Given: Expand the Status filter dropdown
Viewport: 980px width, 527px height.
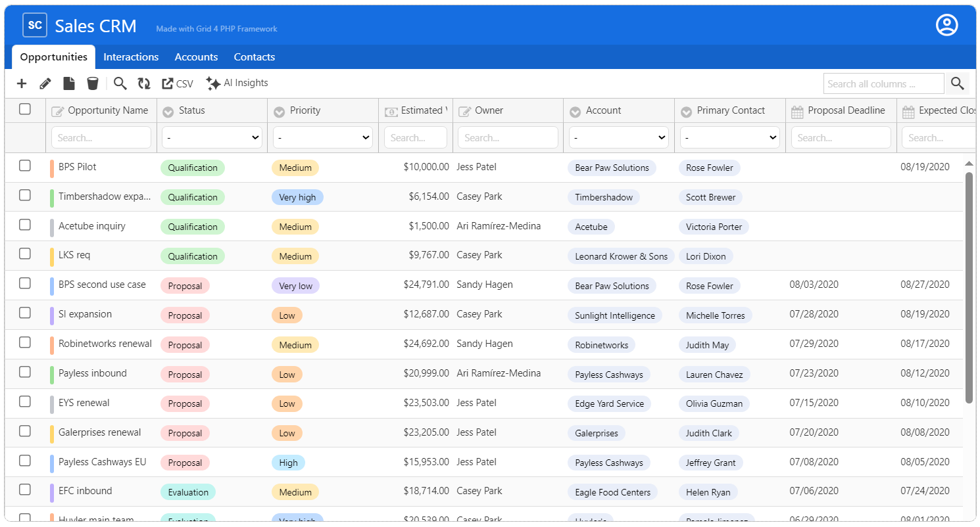Looking at the screenshot, I should (x=212, y=138).
